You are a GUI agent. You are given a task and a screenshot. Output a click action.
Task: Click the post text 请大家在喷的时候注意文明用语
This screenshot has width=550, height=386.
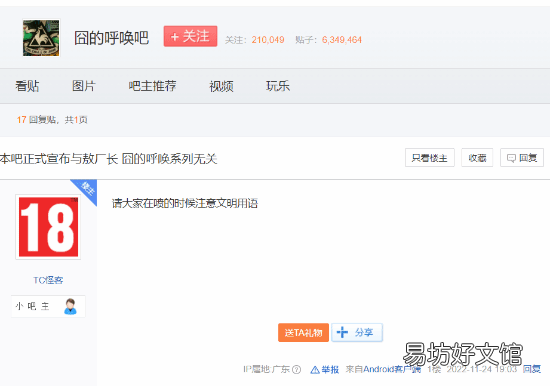[x=185, y=203]
